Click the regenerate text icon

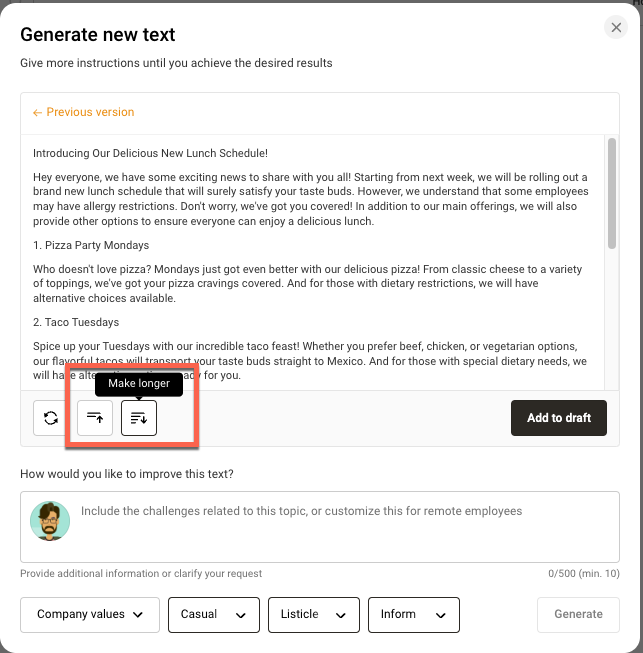51,418
